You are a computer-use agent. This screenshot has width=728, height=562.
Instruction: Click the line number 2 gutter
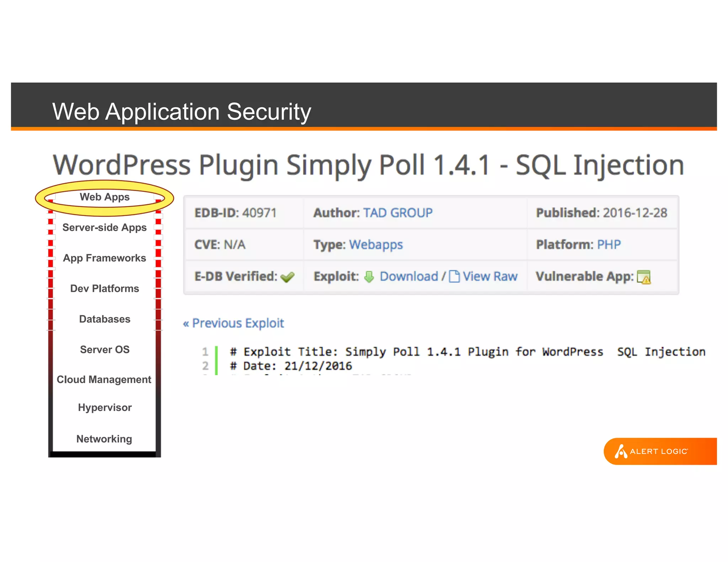tap(205, 366)
